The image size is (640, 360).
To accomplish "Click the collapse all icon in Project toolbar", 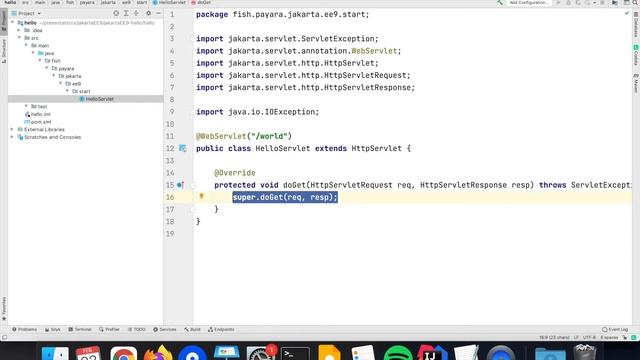I will pyautogui.click(x=136, y=13).
